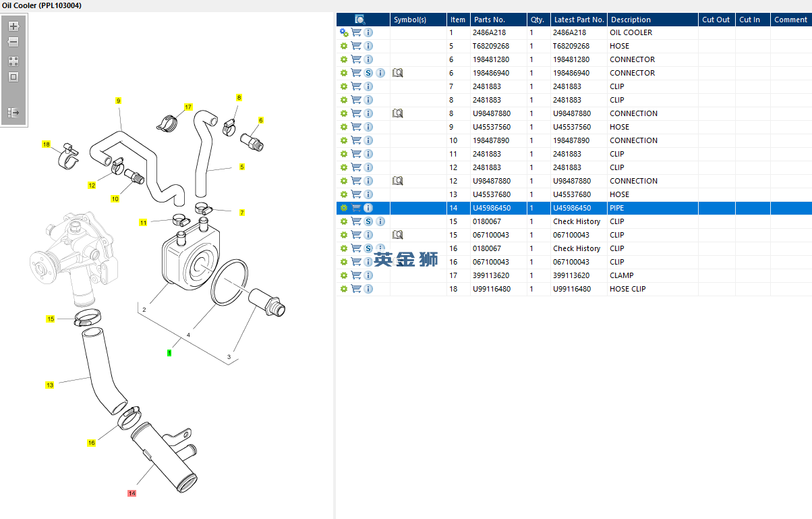Click green gear icon on CLAMP 399113620 row

344,275
